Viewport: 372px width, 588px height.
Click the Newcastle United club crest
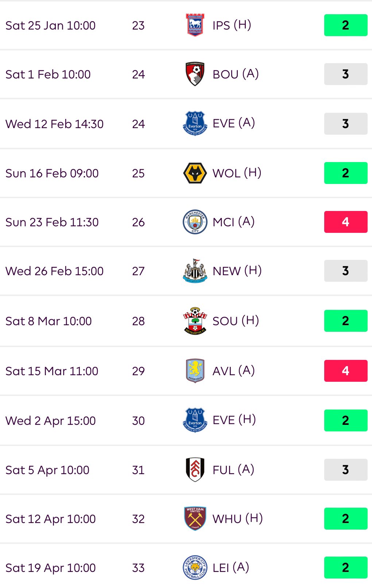click(195, 271)
